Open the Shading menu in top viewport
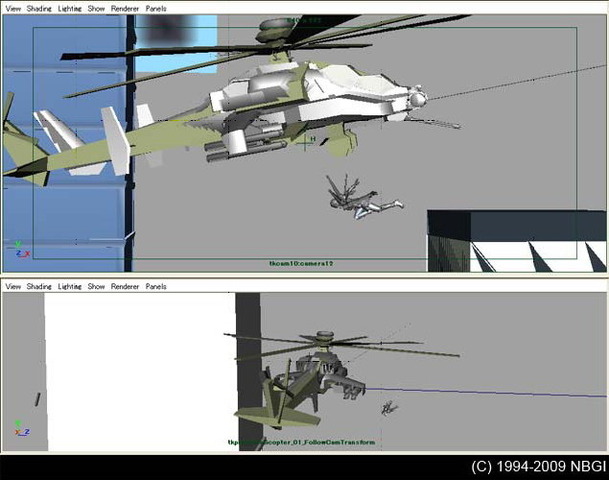609x480 pixels. pyautogui.click(x=41, y=8)
